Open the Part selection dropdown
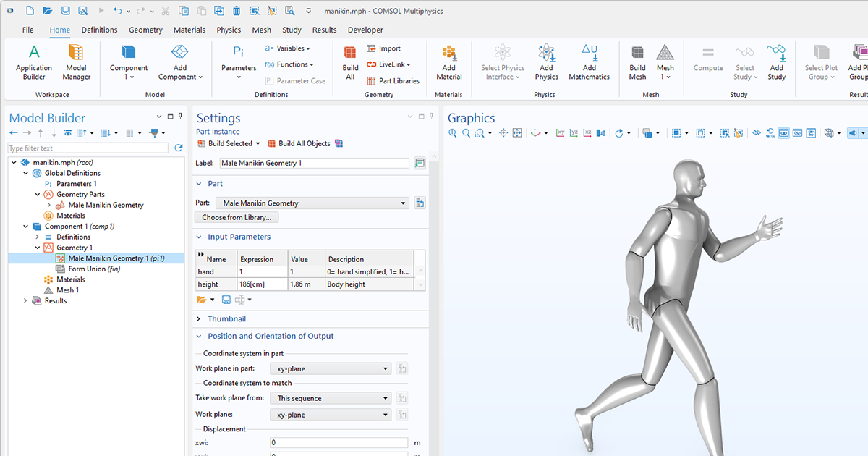 pyautogui.click(x=405, y=203)
